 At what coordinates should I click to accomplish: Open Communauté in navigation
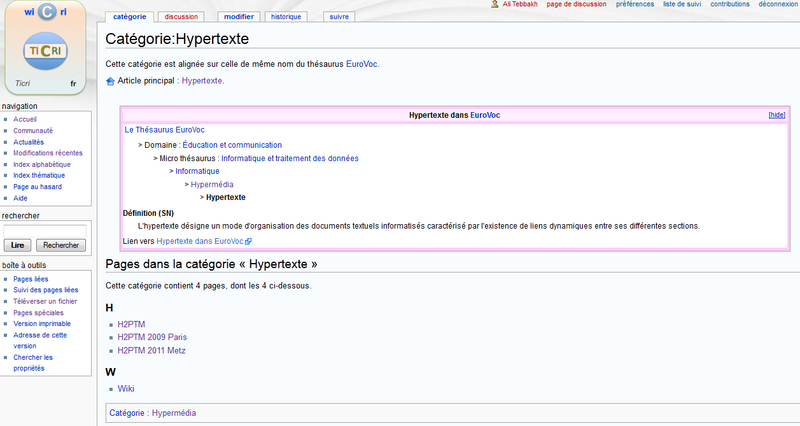[x=33, y=131]
